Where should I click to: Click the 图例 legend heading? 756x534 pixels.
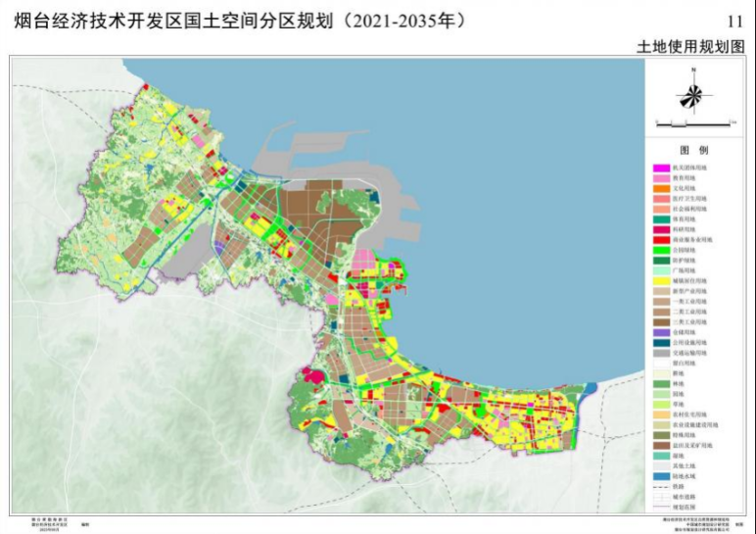pyautogui.click(x=693, y=151)
